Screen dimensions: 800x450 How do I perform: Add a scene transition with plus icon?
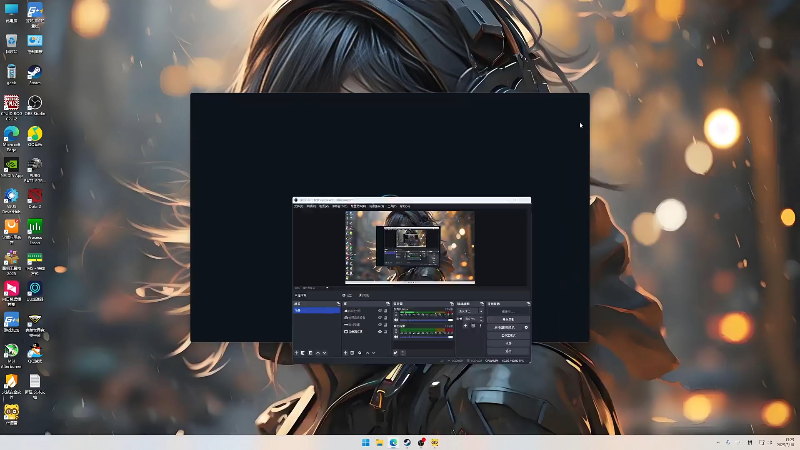465,326
